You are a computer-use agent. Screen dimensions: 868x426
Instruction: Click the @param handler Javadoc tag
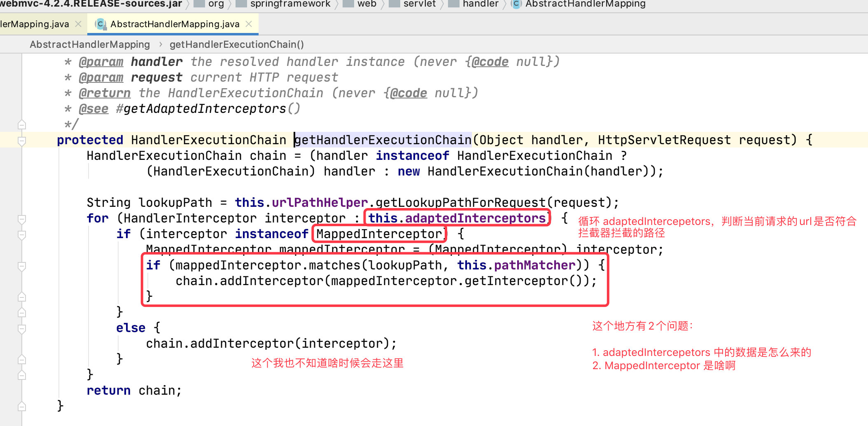pos(101,62)
